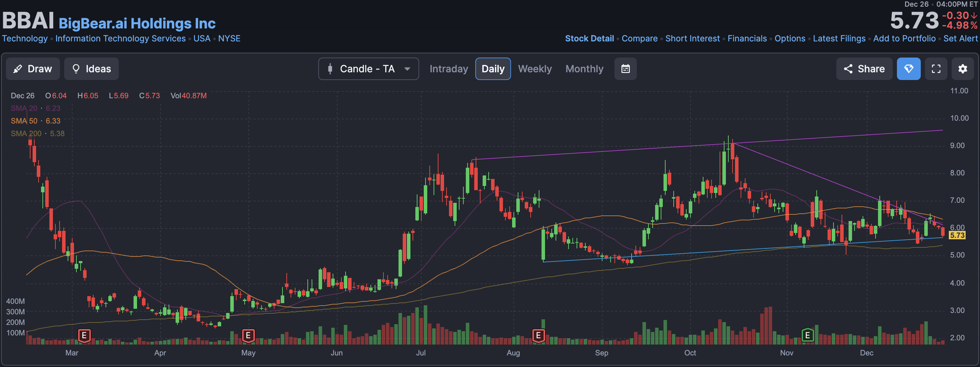Open the Compare link
This screenshot has height=367, width=980.
click(640, 39)
